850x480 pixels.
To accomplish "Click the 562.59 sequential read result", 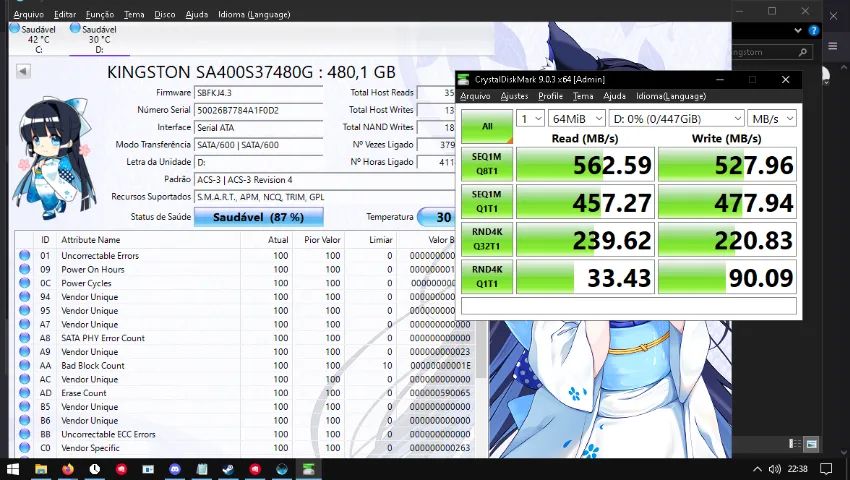I will click(585, 164).
